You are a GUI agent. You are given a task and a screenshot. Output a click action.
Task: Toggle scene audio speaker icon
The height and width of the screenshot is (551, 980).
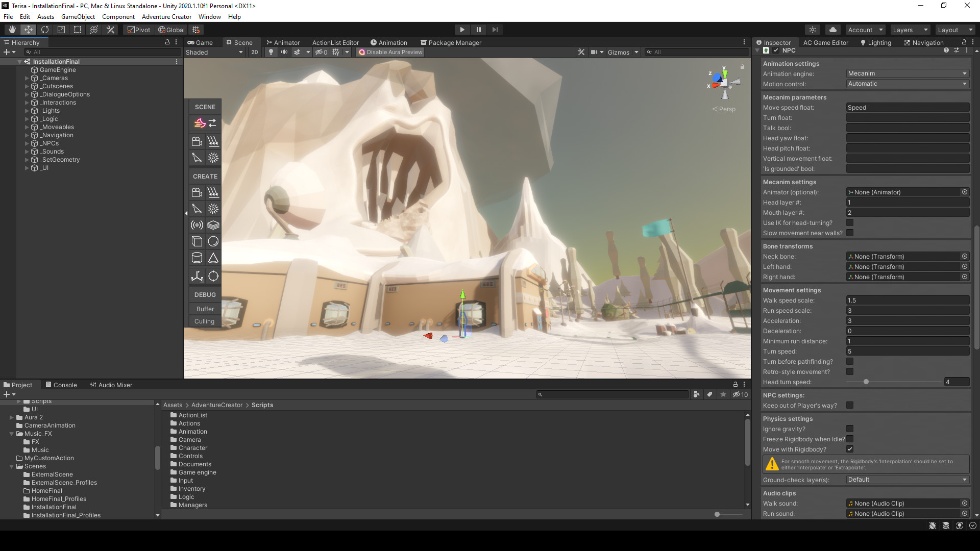coord(284,52)
